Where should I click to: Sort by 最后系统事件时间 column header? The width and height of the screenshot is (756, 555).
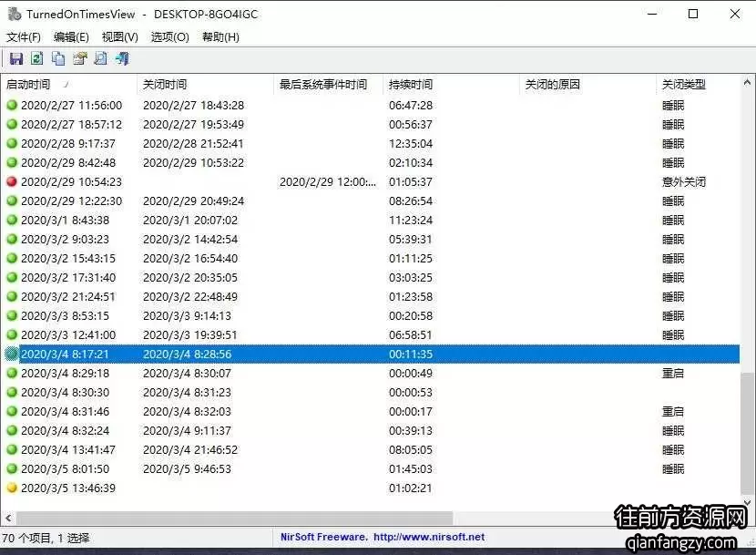tap(328, 85)
